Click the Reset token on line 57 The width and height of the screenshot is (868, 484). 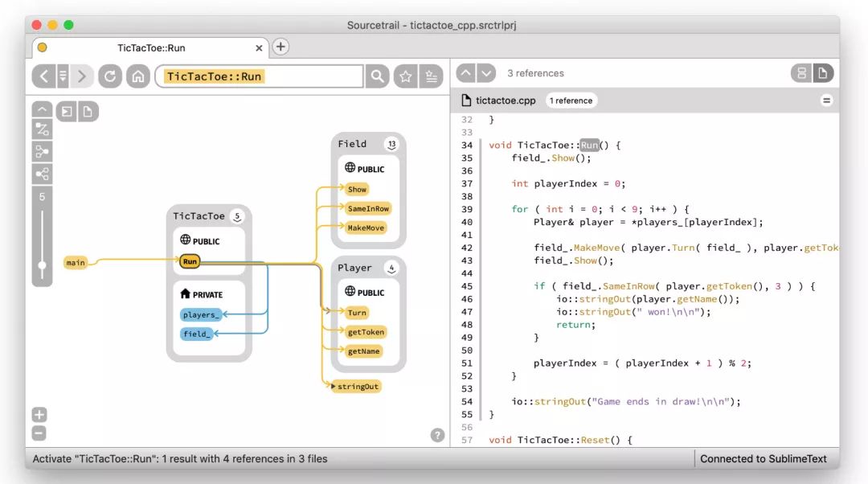pos(595,440)
